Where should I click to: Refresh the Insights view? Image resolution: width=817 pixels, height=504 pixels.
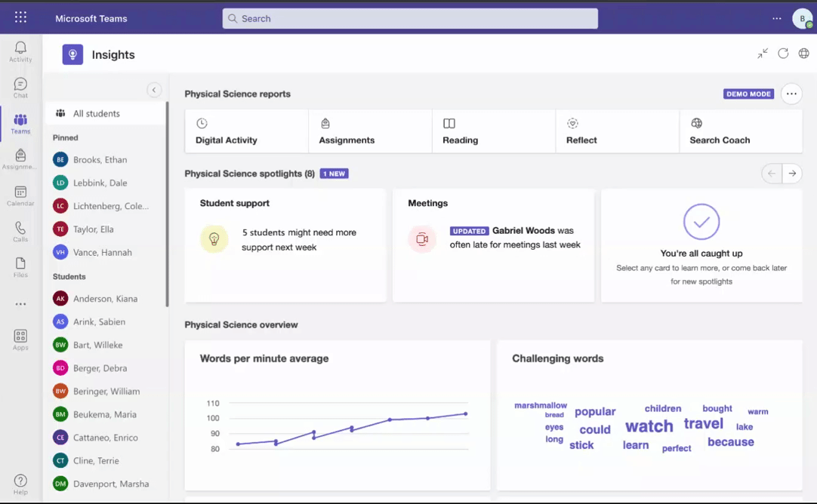click(783, 54)
